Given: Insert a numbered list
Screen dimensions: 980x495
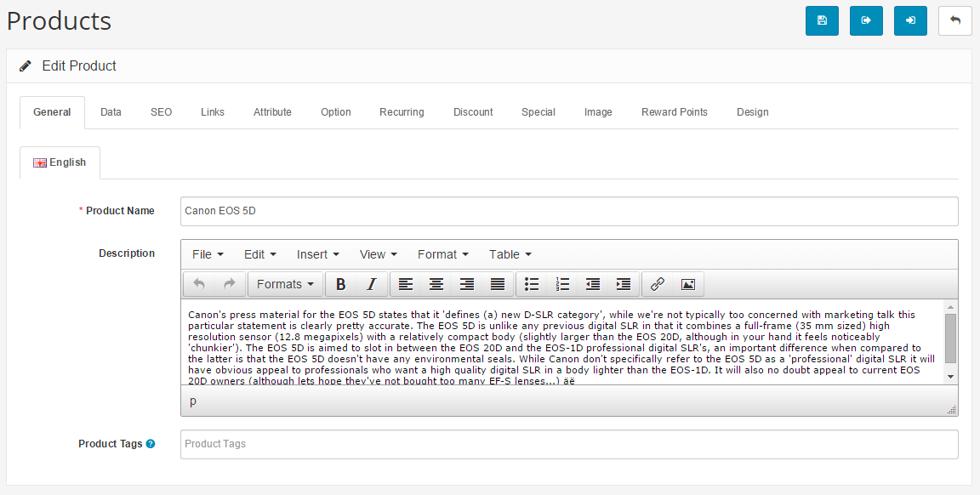Looking at the screenshot, I should [x=562, y=284].
